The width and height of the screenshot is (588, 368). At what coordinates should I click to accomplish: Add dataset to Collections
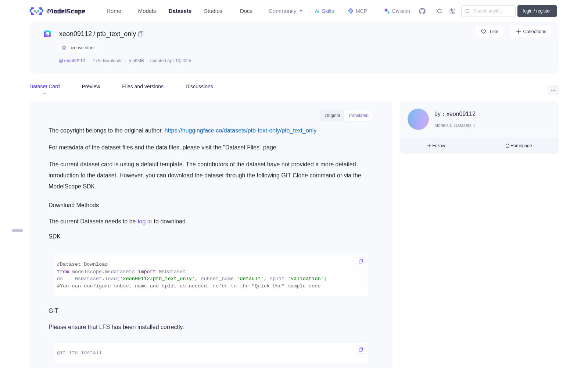click(531, 32)
